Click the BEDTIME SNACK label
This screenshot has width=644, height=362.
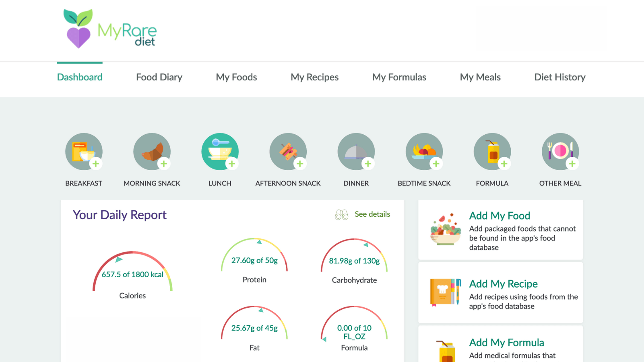tap(424, 183)
